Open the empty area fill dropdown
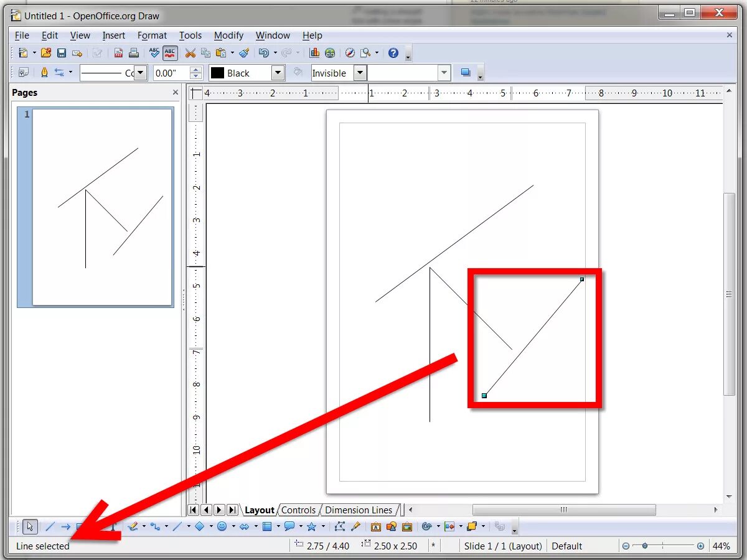747x560 pixels. click(444, 73)
